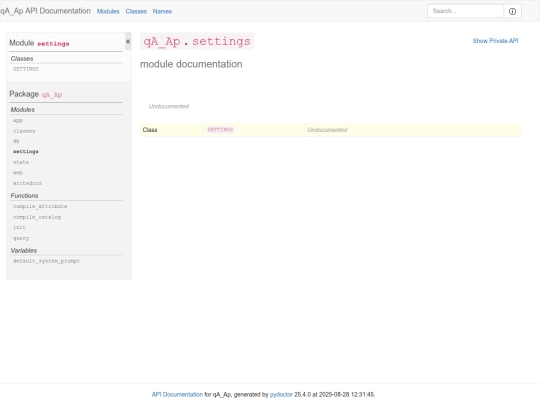Open default_system_prompt variable
The width and height of the screenshot is (540, 405).
click(x=46, y=261)
